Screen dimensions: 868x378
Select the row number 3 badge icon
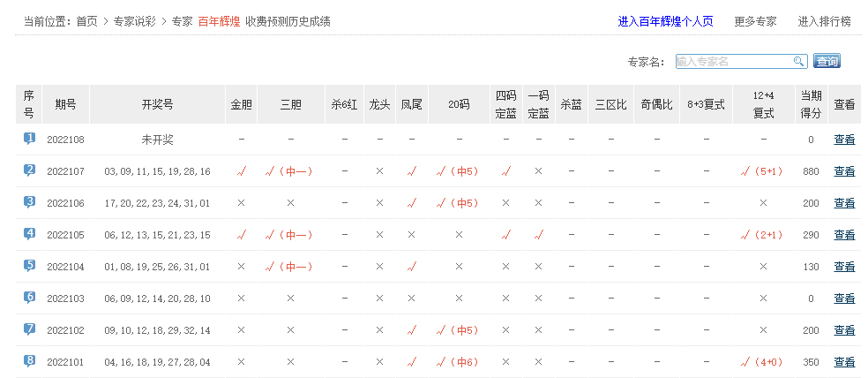pyautogui.click(x=29, y=202)
